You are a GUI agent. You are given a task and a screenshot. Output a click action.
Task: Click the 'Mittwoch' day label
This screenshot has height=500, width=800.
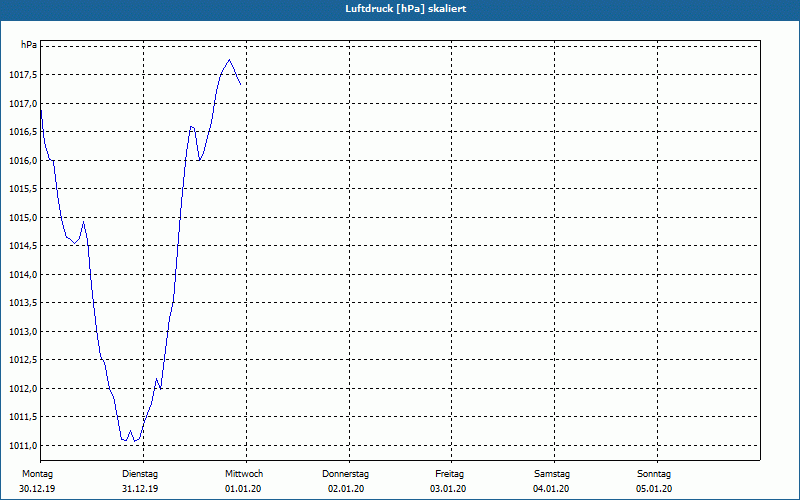click(x=244, y=474)
